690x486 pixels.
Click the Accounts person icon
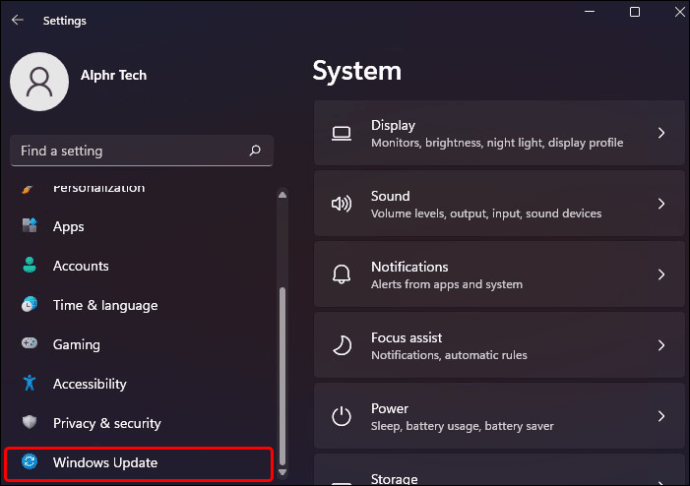30,266
